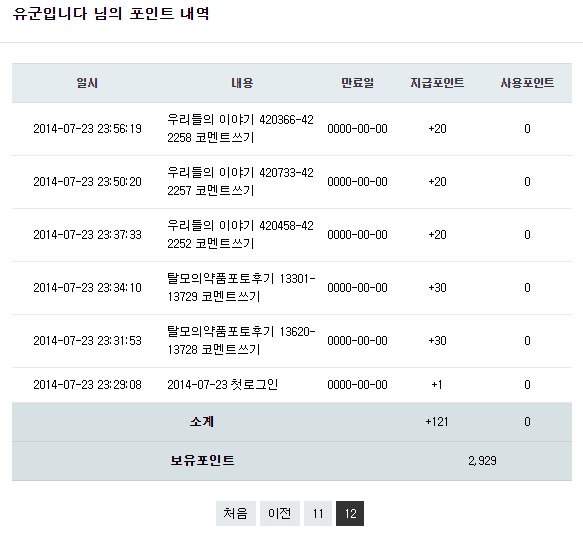Click the 일시 column header
The image size is (583, 546).
pos(87,83)
